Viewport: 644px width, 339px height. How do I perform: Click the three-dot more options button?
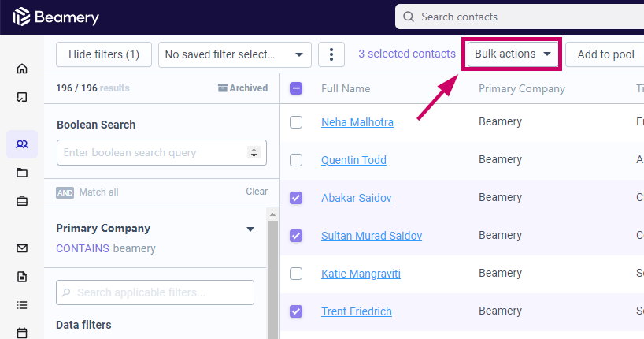(x=331, y=54)
